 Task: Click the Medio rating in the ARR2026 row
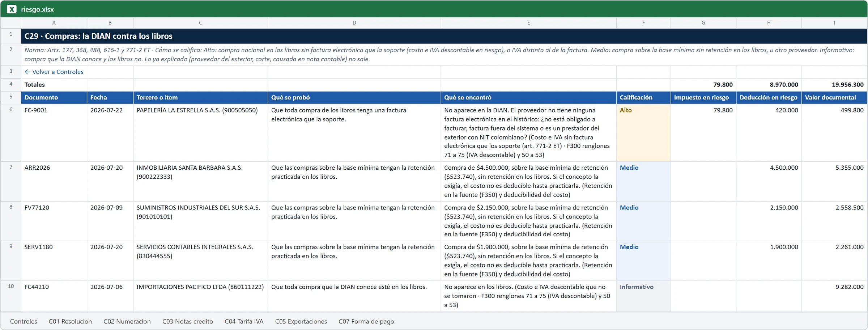point(643,181)
